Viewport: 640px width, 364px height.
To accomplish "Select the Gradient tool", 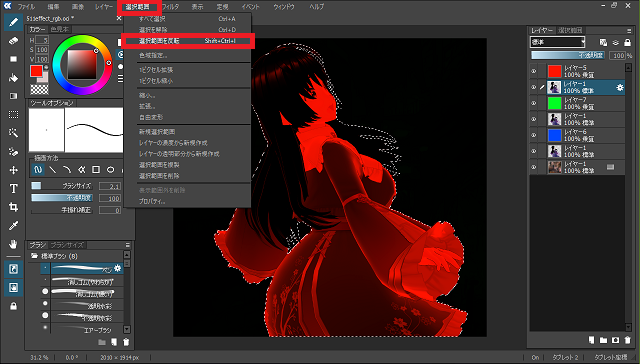I will coord(13,96).
